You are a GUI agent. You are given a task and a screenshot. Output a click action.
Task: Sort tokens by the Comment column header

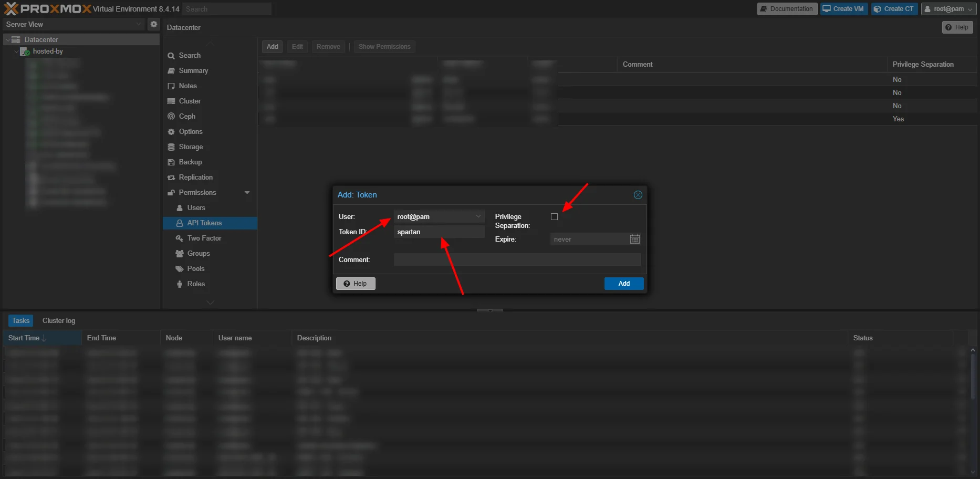coord(752,65)
